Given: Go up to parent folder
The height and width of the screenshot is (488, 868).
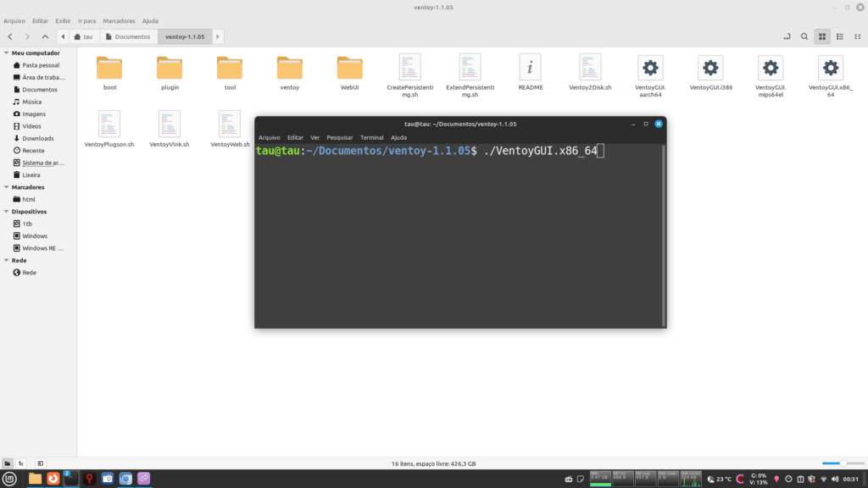Looking at the screenshot, I should 45,36.
